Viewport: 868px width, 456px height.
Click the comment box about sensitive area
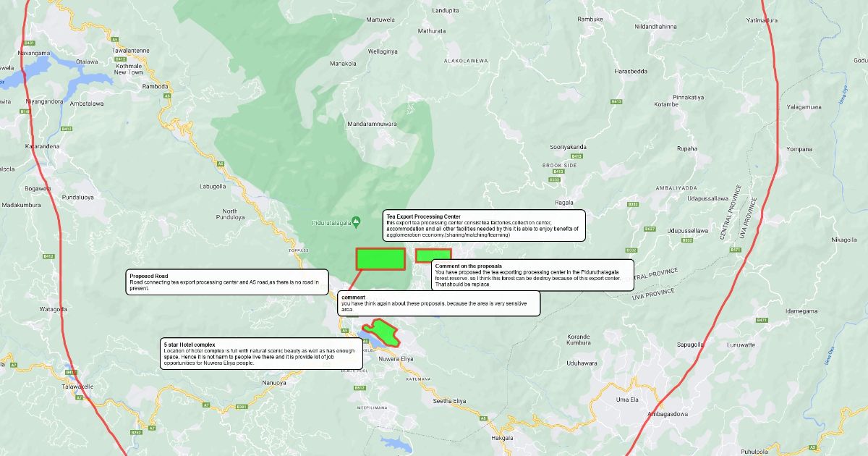438,303
